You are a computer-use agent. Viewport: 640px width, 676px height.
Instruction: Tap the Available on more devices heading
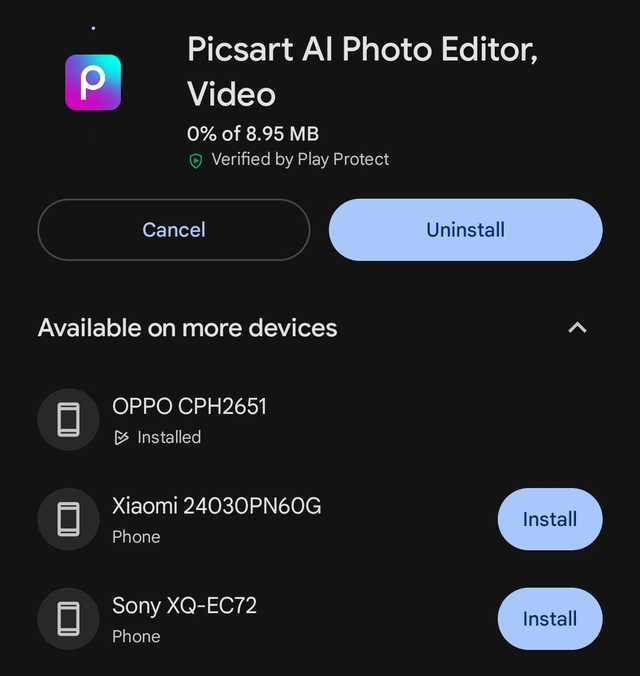click(188, 328)
